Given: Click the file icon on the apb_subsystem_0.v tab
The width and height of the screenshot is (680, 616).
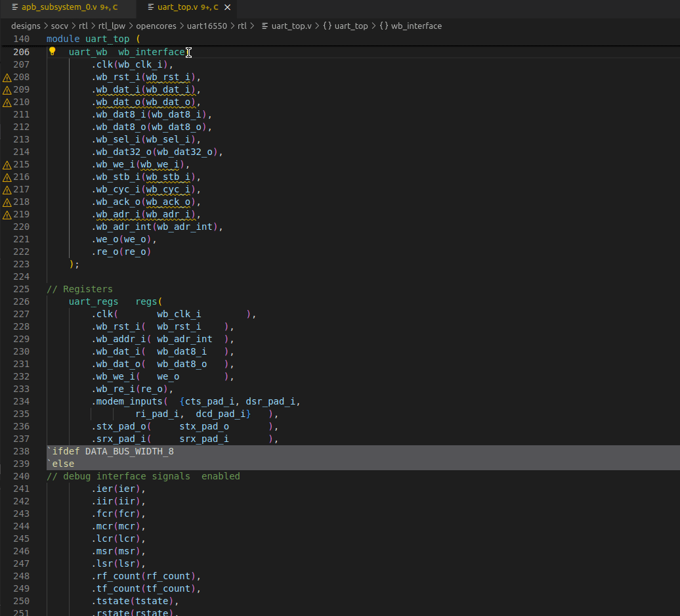Looking at the screenshot, I should 14,7.
